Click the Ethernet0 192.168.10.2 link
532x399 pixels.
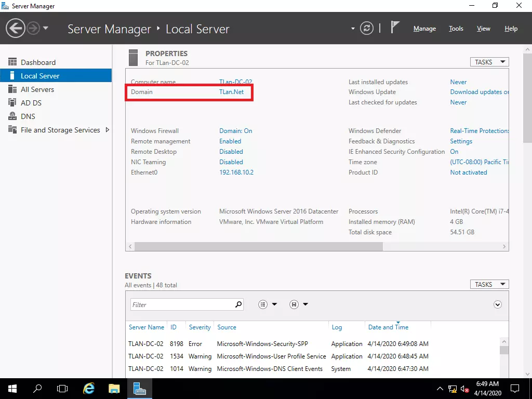[x=236, y=172]
